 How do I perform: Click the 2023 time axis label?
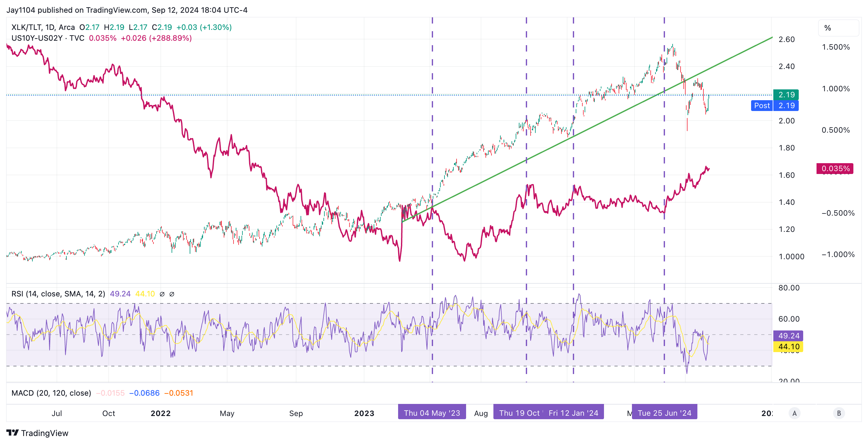pyautogui.click(x=364, y=413)
